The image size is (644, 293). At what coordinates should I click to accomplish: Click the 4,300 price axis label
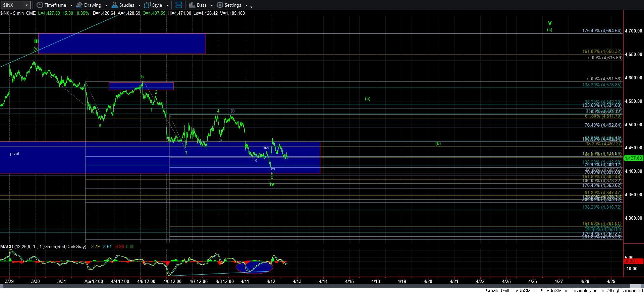633,218
